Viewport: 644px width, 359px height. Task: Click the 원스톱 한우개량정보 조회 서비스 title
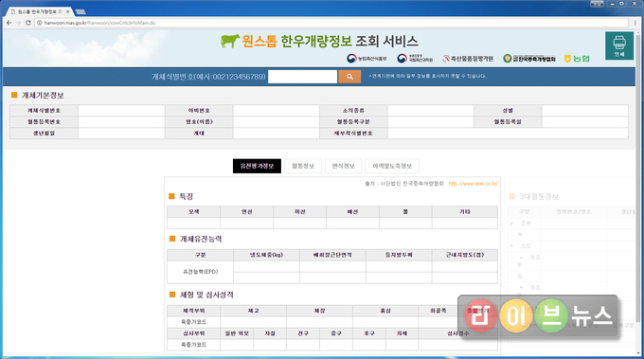(330, 41)
